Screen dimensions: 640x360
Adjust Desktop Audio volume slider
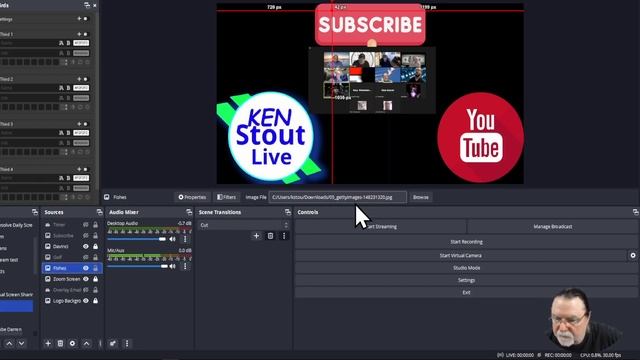pyautogui.click(x=137, y=239)
